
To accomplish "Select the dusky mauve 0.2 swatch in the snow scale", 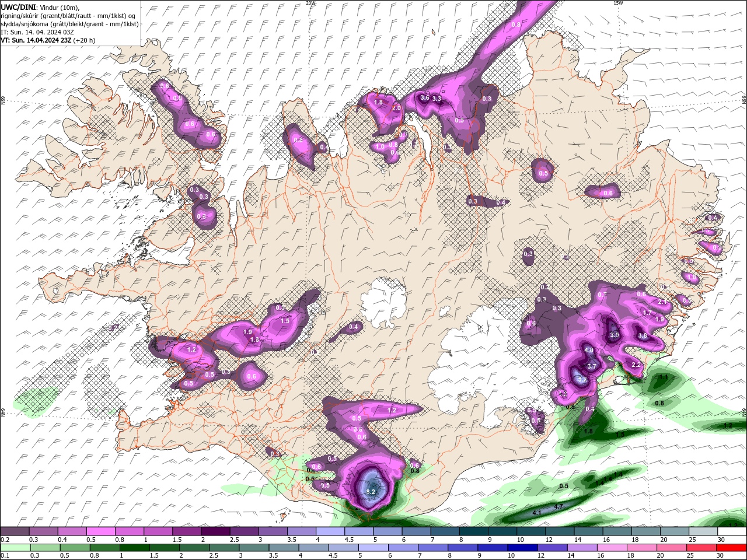I will pyautogui.click(x=14, y=531).
